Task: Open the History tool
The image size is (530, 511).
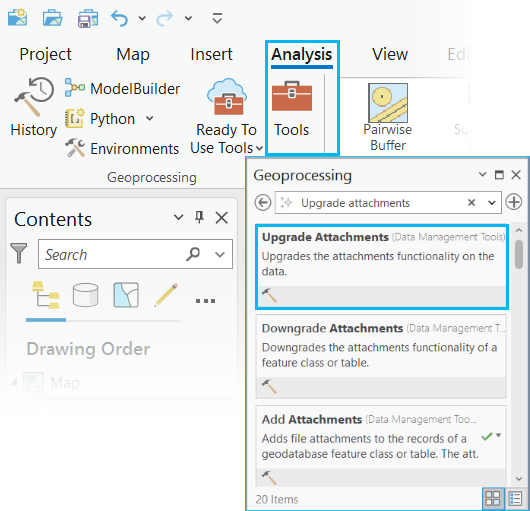Action: 33,107
